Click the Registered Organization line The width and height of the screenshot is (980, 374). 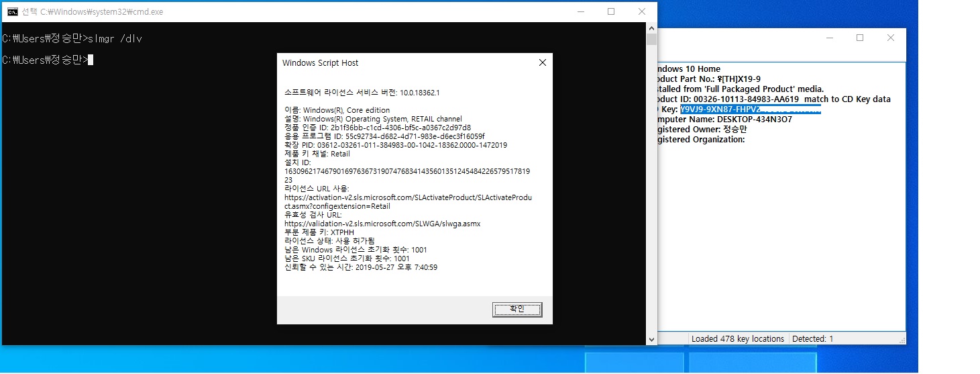702,139
